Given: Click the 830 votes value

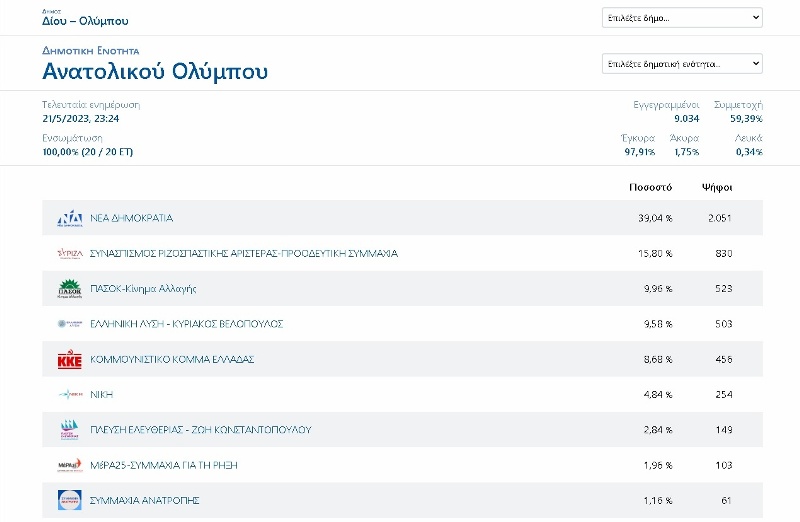Looking at the screenshot, I should 723,253.
